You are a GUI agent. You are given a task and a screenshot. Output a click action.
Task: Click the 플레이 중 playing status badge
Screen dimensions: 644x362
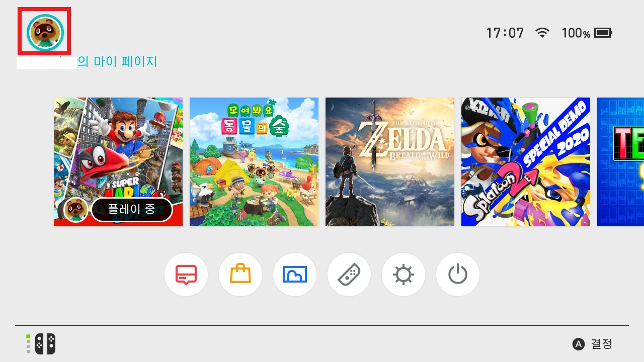pos(132,210)
